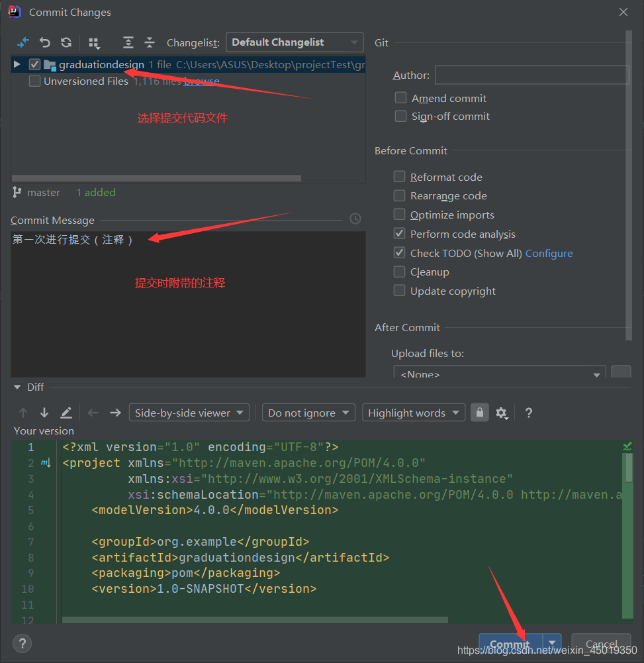Click the diff vertical scrollbar thumb

tap(629, 467)
